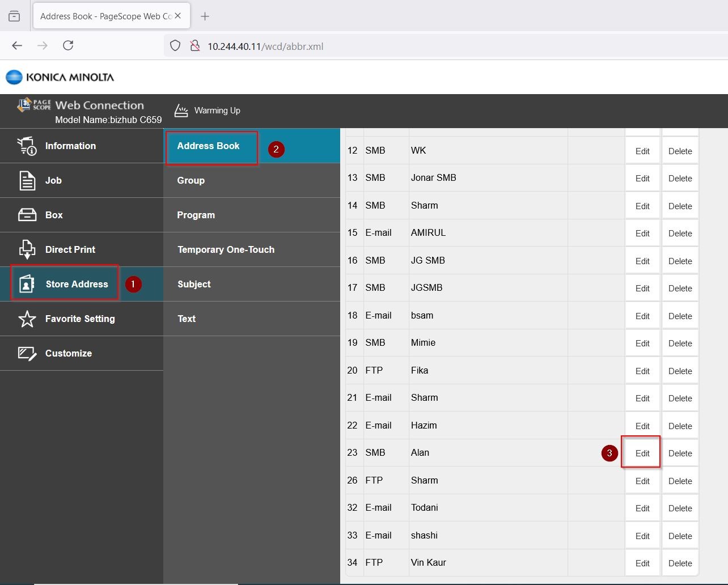
Task: Go to the Subject menu item
Action: point(194,285)
